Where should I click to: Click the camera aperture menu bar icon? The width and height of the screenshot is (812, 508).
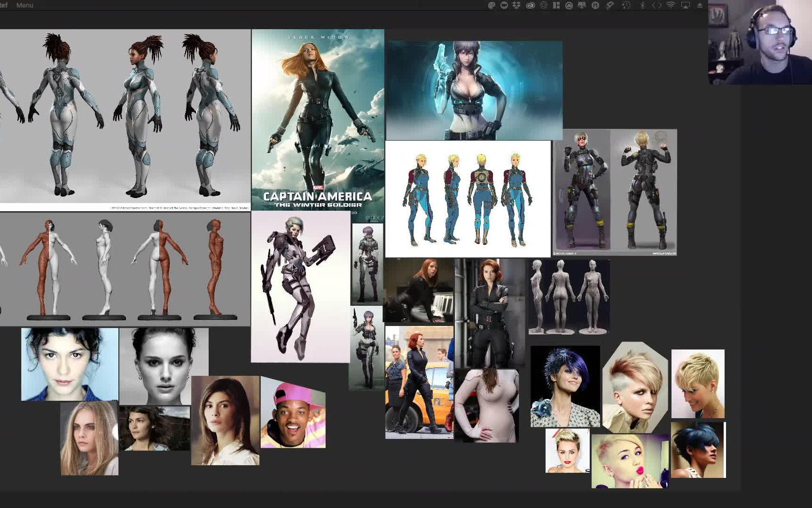[544, 5]
